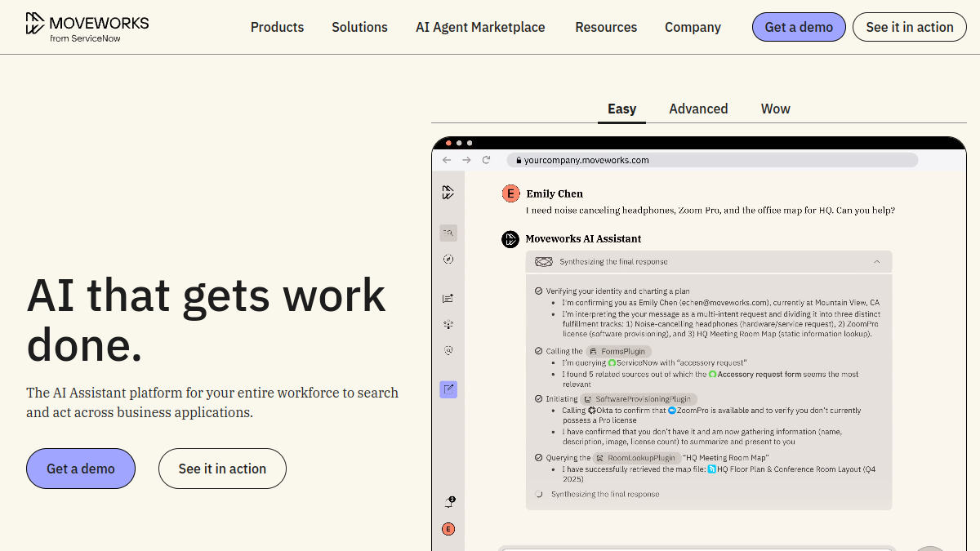980x551 pixels.
Task: Click the red window dot of the mock browser
Action: click(x=448, y=143)
